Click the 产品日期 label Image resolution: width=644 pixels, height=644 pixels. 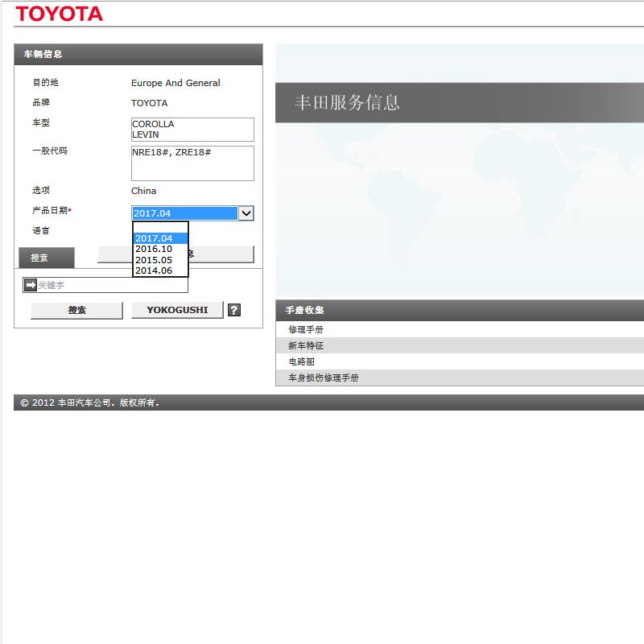pos(50,210)
